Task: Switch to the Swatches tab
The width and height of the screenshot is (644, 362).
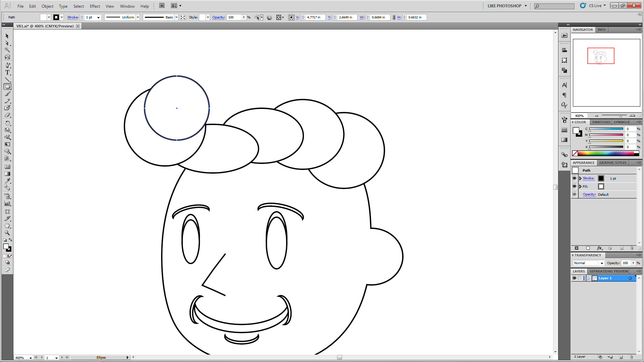Action: coord(601,122)
